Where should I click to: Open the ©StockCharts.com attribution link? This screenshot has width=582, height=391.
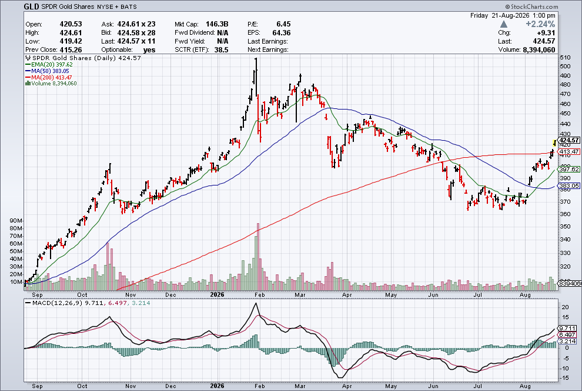531,7
